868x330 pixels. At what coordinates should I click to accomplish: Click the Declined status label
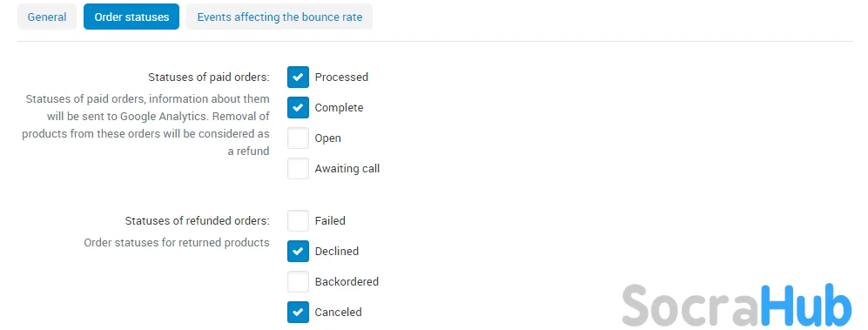(337, 251)
